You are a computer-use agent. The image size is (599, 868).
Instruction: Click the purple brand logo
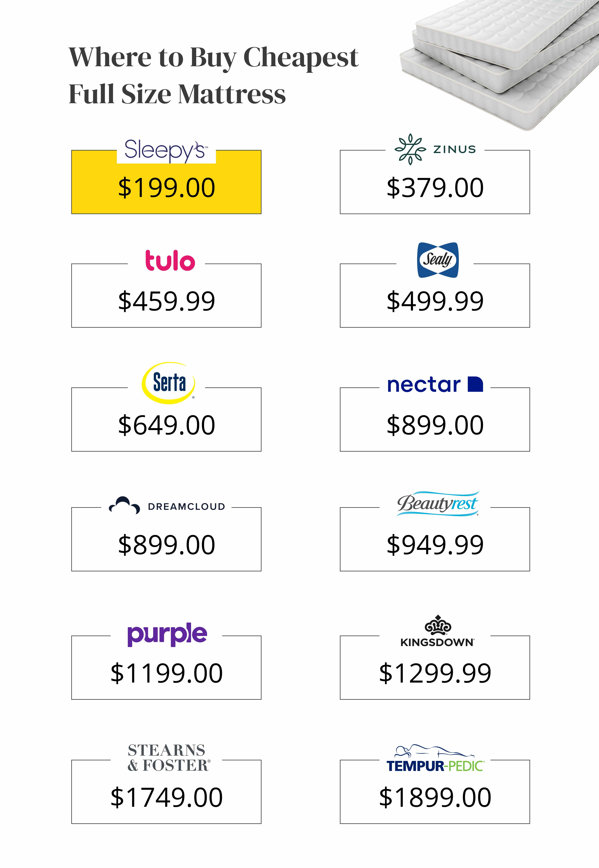pos(167,634)
